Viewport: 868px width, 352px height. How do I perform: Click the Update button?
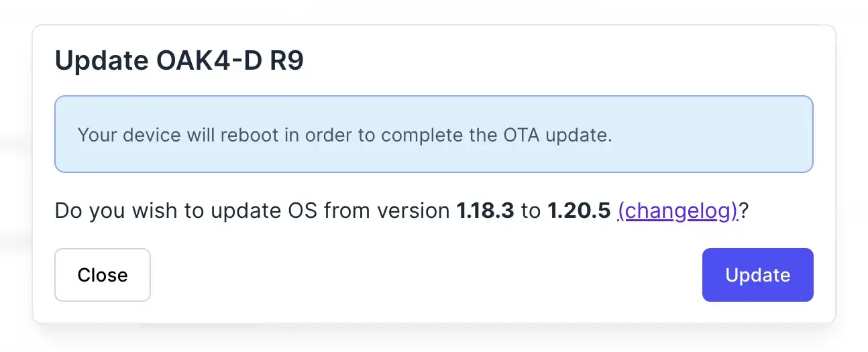757,275
